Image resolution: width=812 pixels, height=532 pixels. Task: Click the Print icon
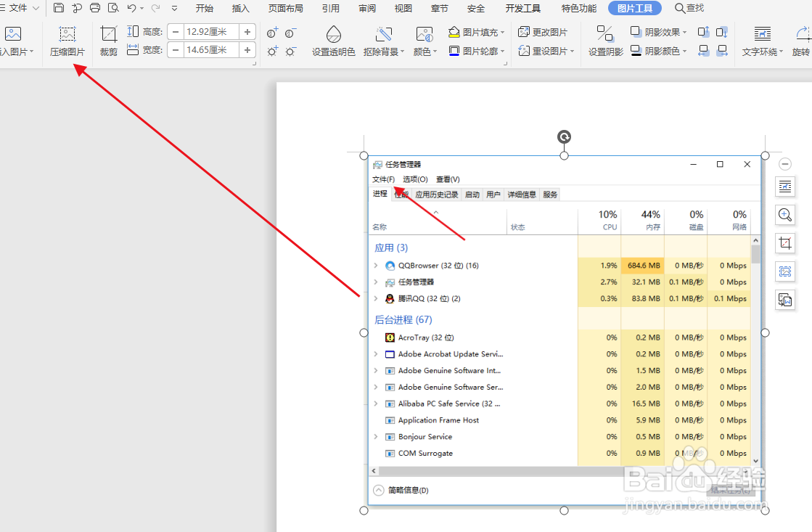click(95, 8)
